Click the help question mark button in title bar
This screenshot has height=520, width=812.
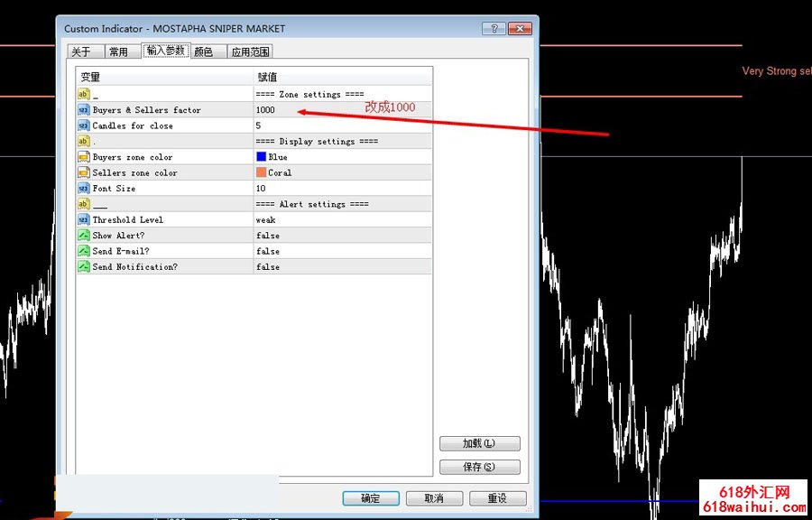coord(494,29)
